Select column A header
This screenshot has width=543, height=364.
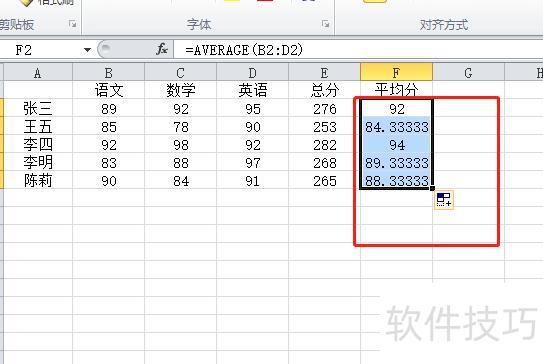click(38, 73)
